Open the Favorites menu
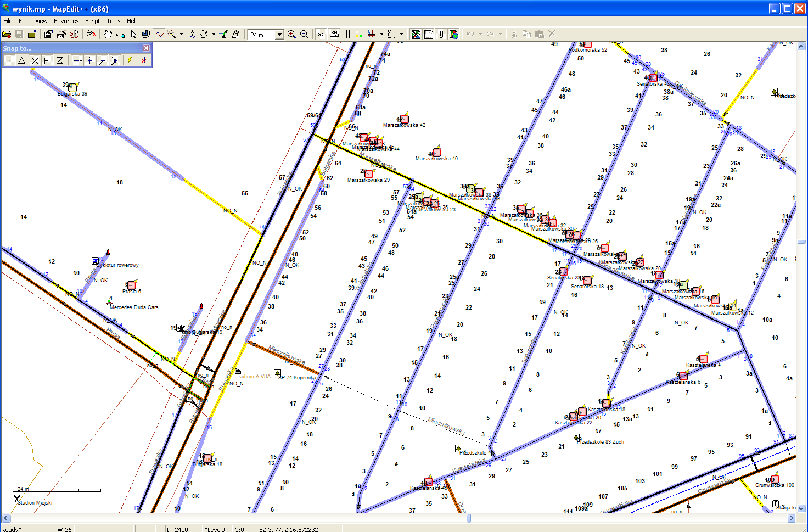 point(66,21)
